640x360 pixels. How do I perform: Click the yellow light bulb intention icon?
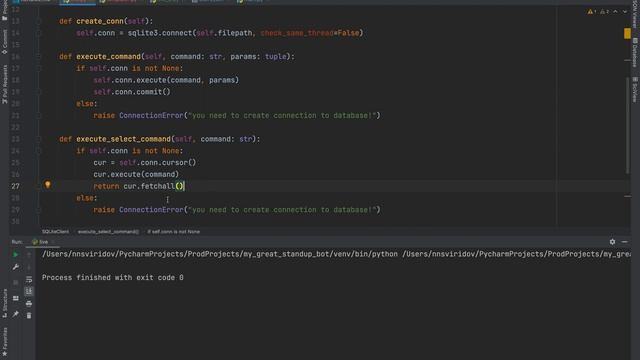[48, 185]
